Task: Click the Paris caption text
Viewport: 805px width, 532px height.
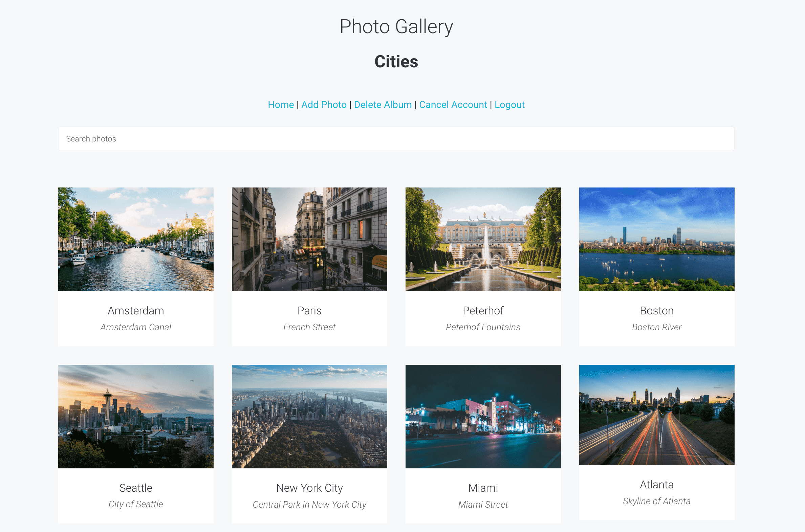Action: tap(309, 327)
